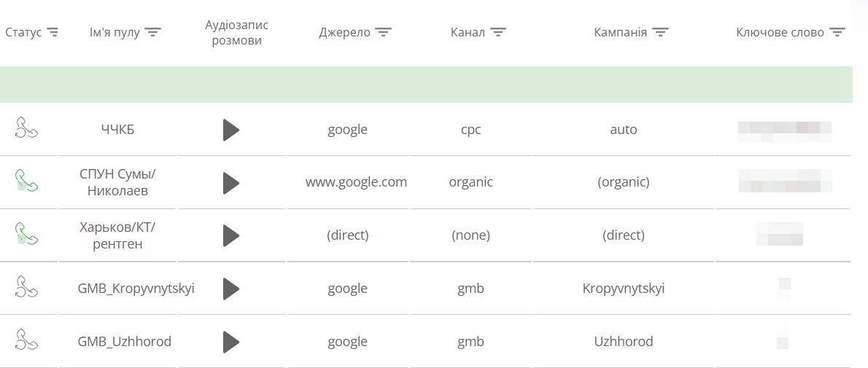Open the Статус column filter
This screenshot has width=868, height=368.
point(53,33)
